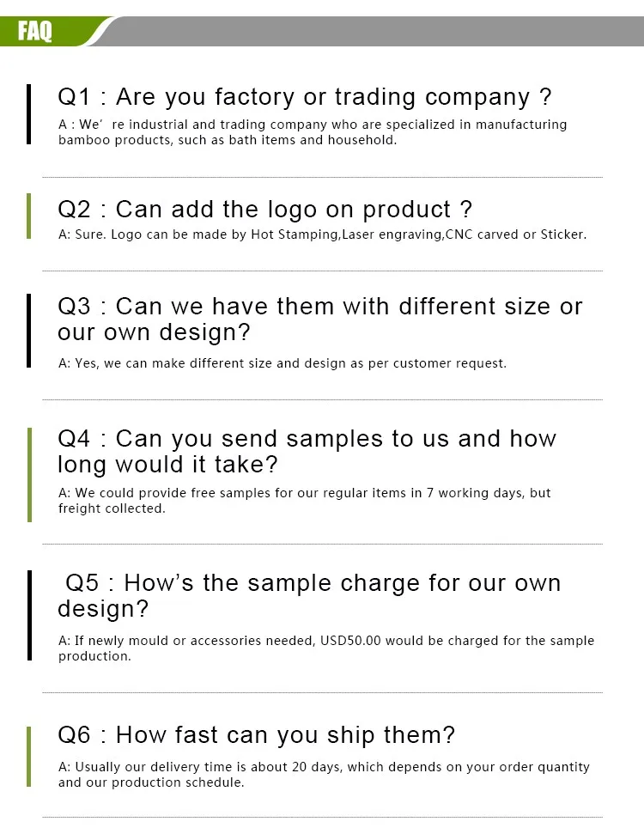Click the black marker bar beside Q3

pos(29,331)
